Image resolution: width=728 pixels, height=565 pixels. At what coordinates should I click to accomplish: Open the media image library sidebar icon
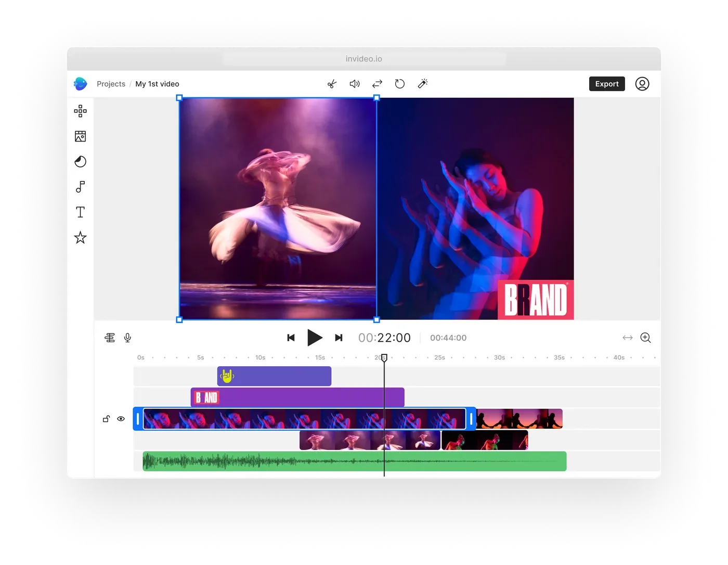pyautogui.click(x=80, y=136)
